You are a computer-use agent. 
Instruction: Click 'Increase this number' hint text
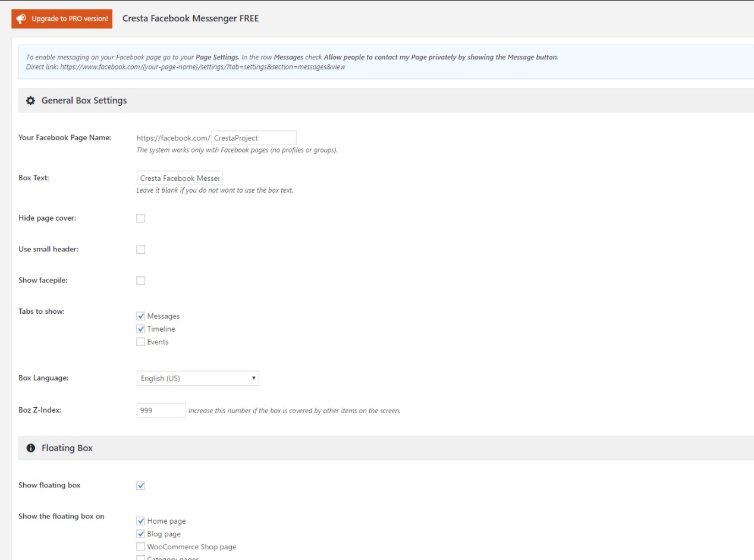coord(294,411)
